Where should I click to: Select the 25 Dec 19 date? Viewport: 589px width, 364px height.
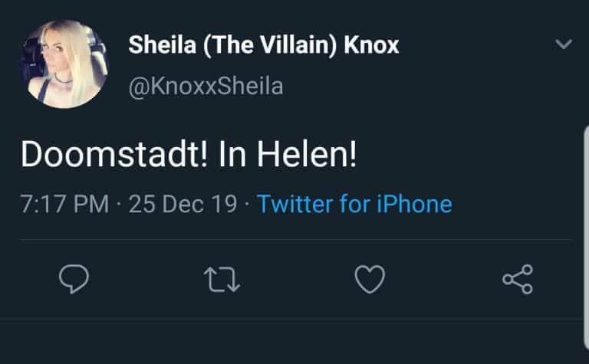(x=183, y=204)
